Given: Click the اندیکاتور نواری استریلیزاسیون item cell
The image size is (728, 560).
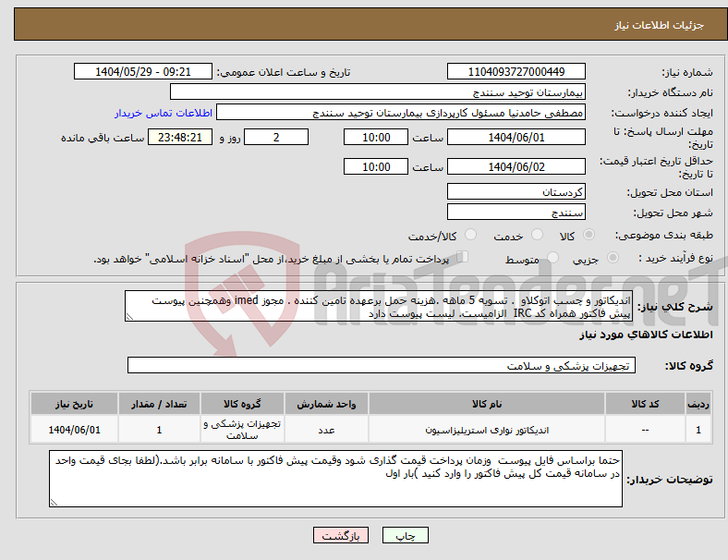Looking at the screenshot, I should coord(487,429).
